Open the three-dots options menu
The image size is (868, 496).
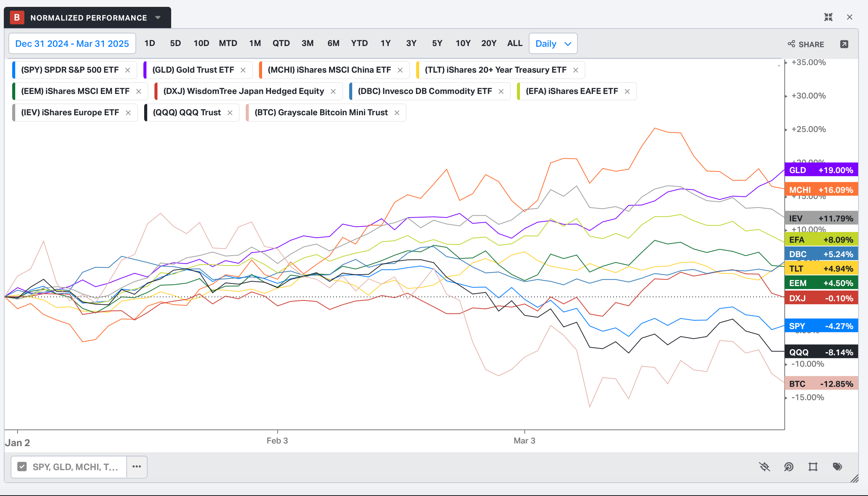pos(137,467)
